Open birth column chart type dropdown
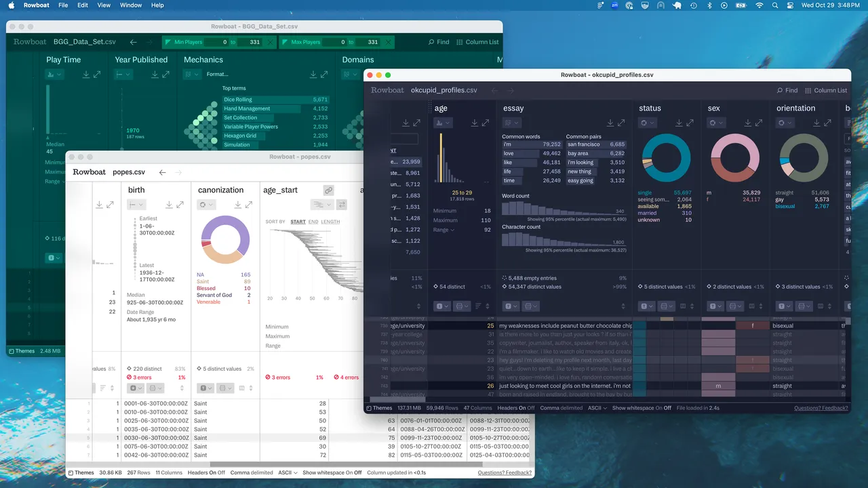This screenshot has height=488, width=868. 136,205
